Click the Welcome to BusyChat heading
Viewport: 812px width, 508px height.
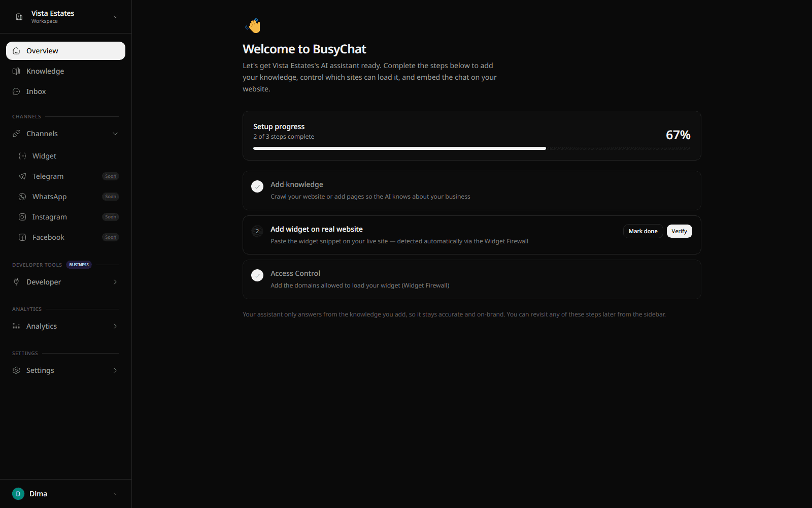point(304,49)
